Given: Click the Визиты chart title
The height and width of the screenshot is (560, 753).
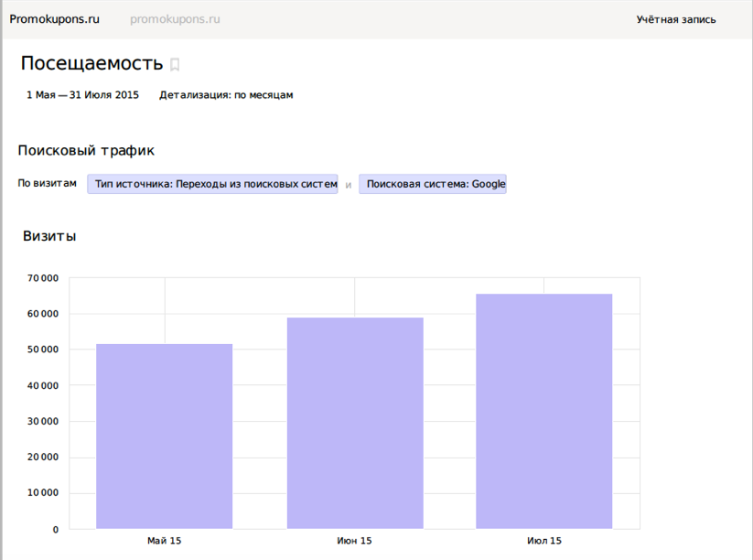Looking at the screenshot, I should click(x=49, y=236).
